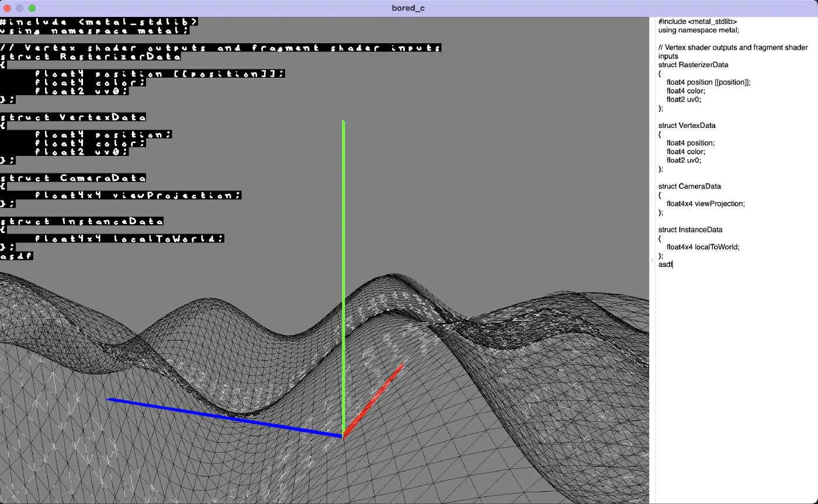
Task: Click "#include <metal_stdlib>" line in right editor
Action: tap(697, 22)
